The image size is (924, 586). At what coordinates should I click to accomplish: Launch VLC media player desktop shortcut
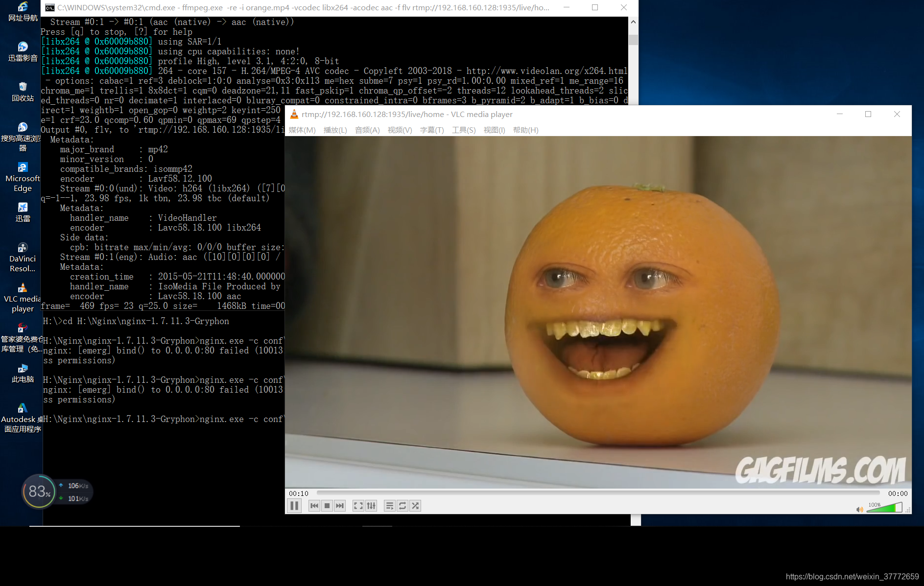tap(23, 298)
